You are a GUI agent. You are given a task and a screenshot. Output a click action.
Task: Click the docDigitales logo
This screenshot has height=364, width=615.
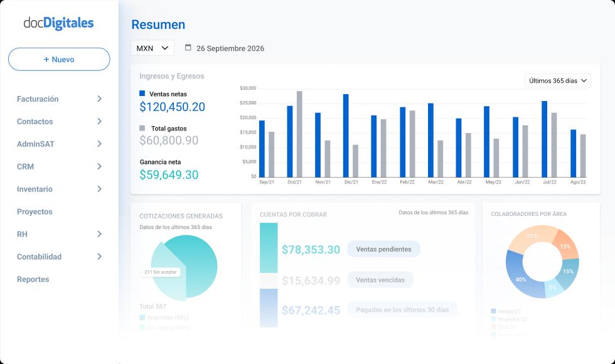point(58,23)
